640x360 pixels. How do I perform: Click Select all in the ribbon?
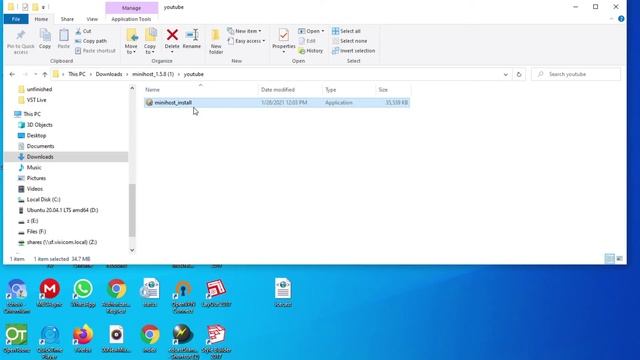(346, 31)
